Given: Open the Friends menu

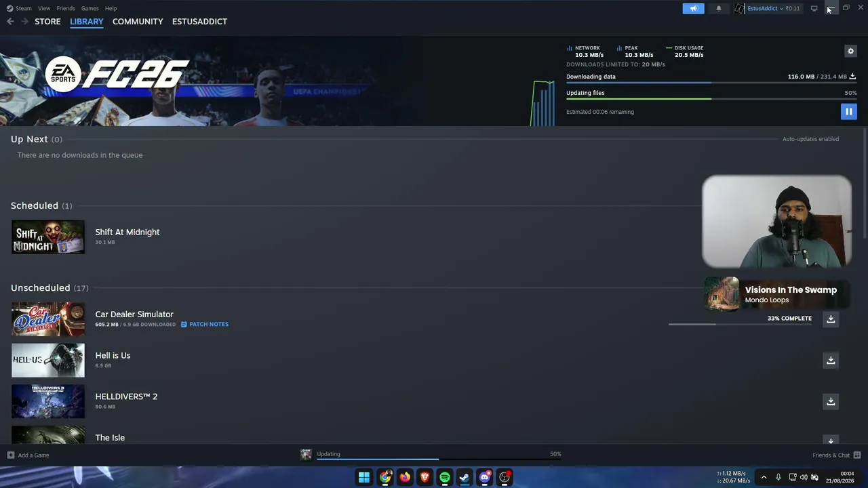Looking at the screenshot, I should (66, 8).
